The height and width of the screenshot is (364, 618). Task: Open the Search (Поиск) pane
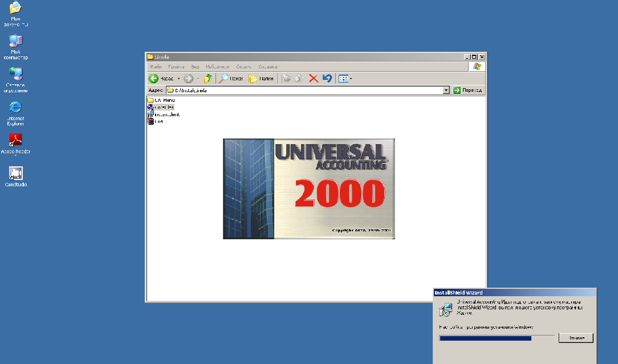coord(231,79)
